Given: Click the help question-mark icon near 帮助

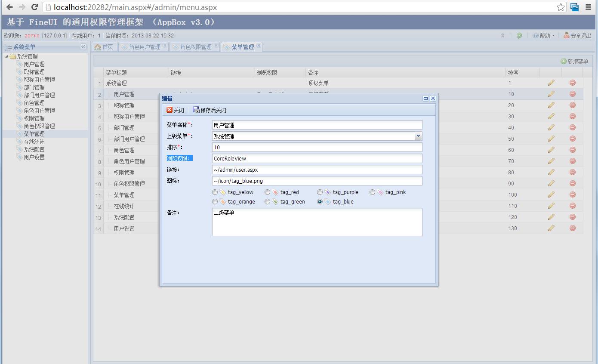Looking at the screenshot, I should pyautogui.click(x=535, y=36).
